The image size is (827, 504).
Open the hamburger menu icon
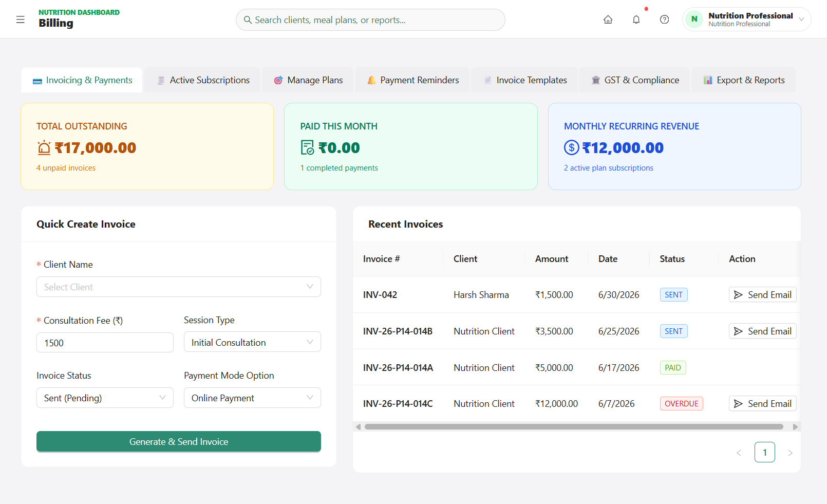pyautogui.click(x=21, y=20)
